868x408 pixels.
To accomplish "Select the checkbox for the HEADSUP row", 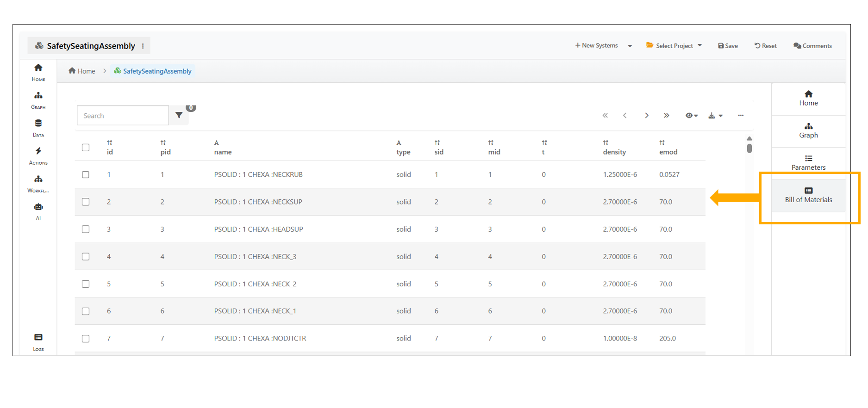I will click(x=86, y=229).
